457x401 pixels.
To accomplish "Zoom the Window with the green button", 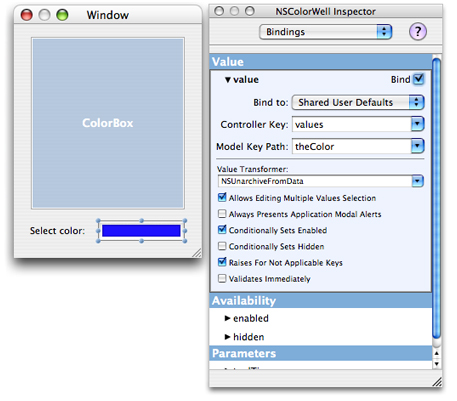I will (x=62, y=15).
